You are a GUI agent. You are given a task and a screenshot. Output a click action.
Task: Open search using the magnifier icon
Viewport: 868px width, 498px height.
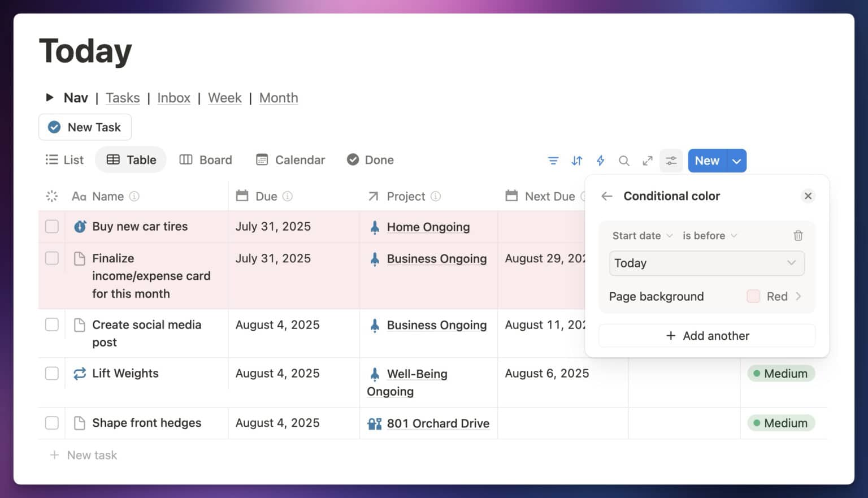(624, 161)
